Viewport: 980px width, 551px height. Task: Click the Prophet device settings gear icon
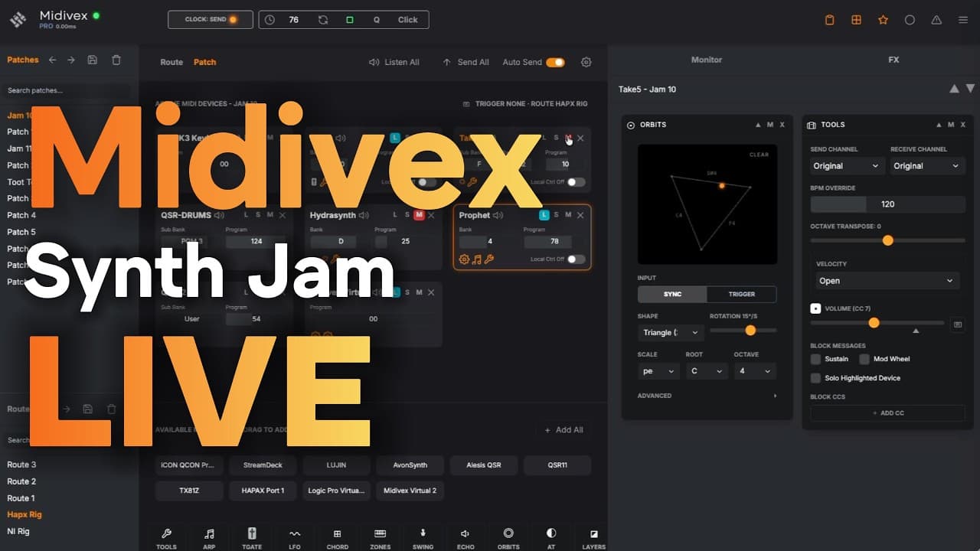point(464,259)
